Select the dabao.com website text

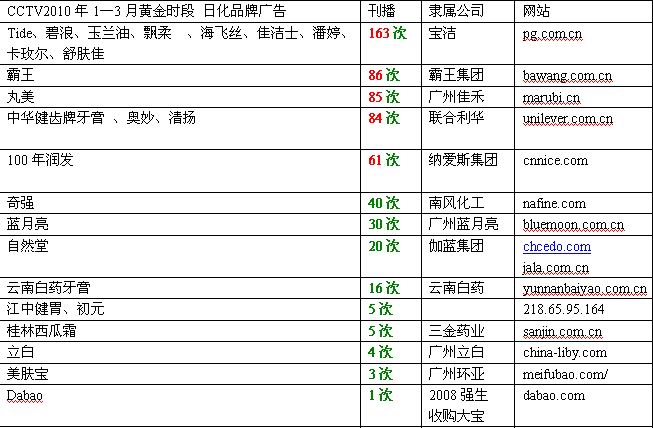[x=554, y=396]
